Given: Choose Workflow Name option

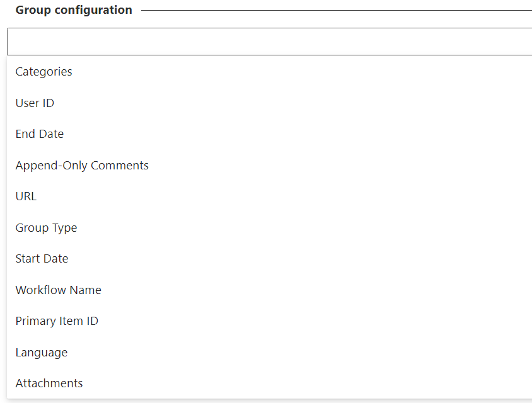Looking at the screenshot, I should pyautogui.click(x=59, y=290).
